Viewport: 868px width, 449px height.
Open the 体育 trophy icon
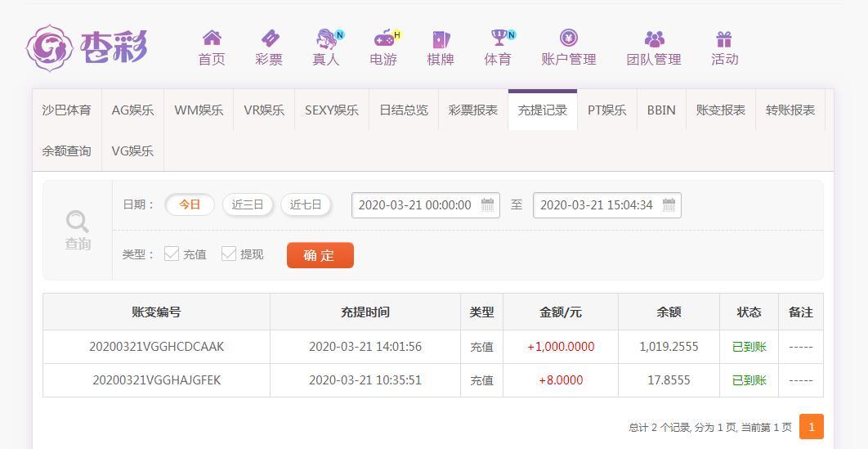499,38
